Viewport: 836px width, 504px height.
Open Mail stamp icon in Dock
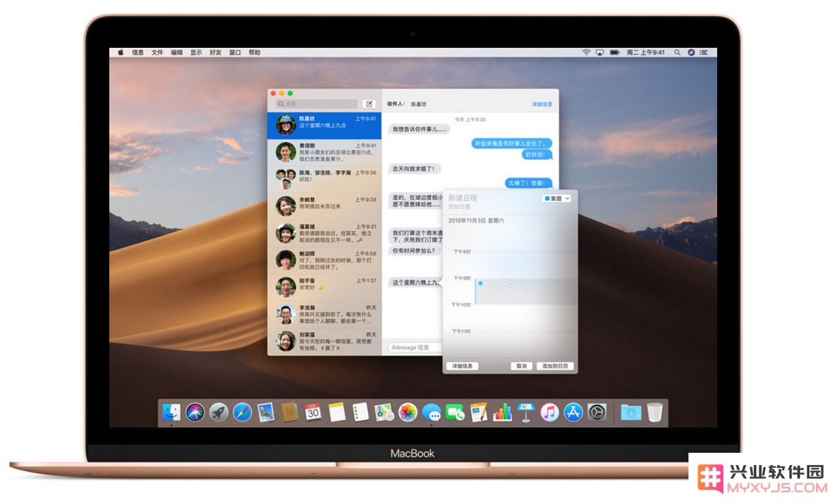pyautogui.click(x=266, y=412)
